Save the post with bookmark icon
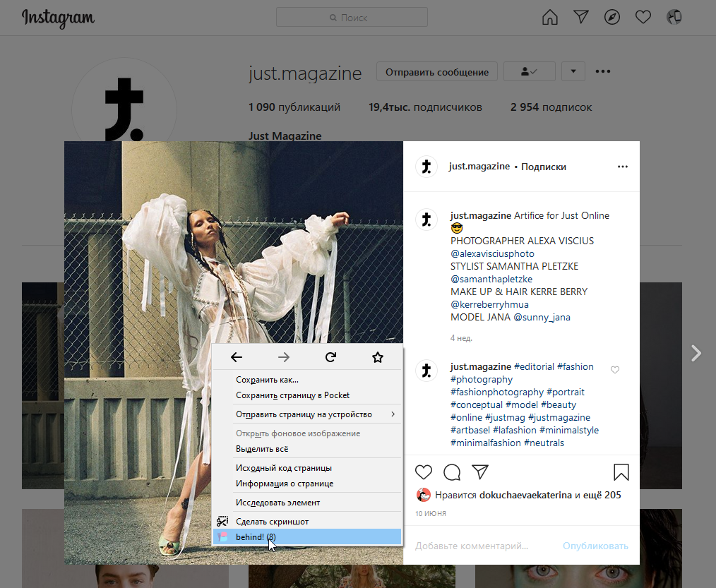The width and height of the screenshot is (716, 588). pyautogui.click(x=621, y=472)
